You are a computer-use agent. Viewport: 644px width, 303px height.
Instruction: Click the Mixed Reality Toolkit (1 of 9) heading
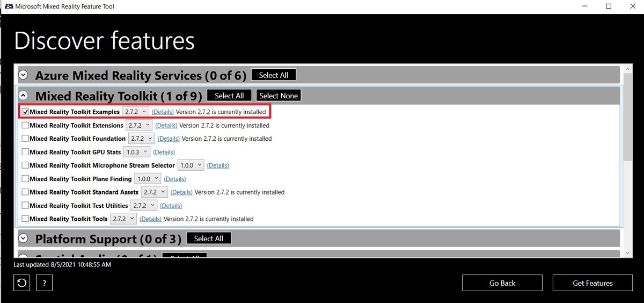click(119, 96)
